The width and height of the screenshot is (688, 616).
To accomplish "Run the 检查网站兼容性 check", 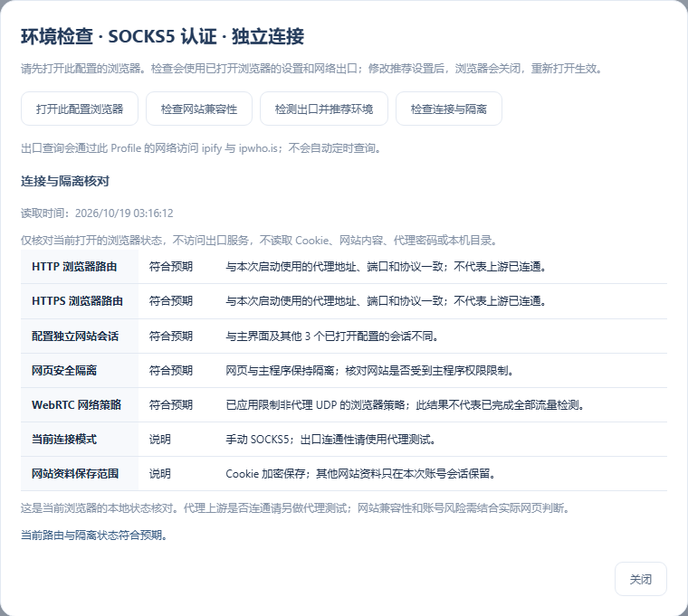I will point(199,109).
